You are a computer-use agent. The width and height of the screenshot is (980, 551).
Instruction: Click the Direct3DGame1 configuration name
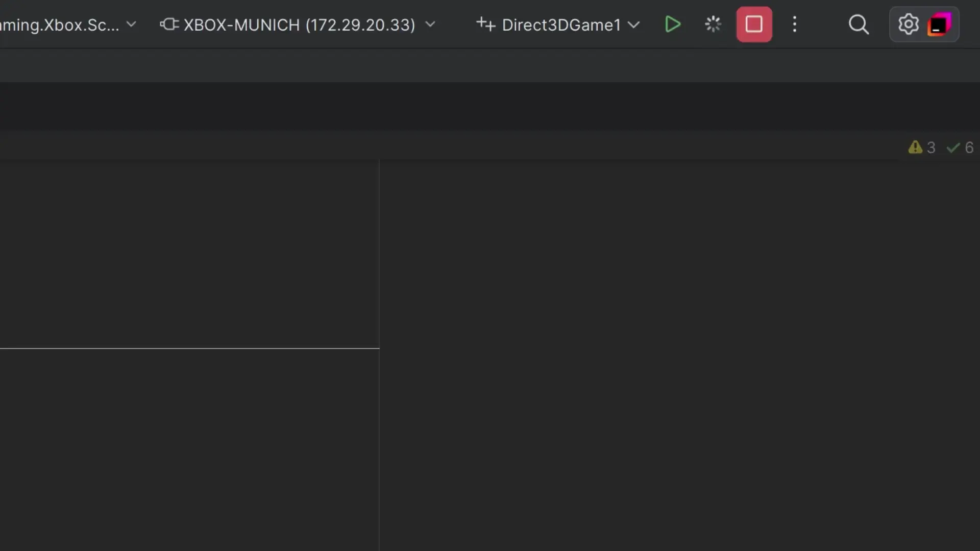click(x=561, y=24)
